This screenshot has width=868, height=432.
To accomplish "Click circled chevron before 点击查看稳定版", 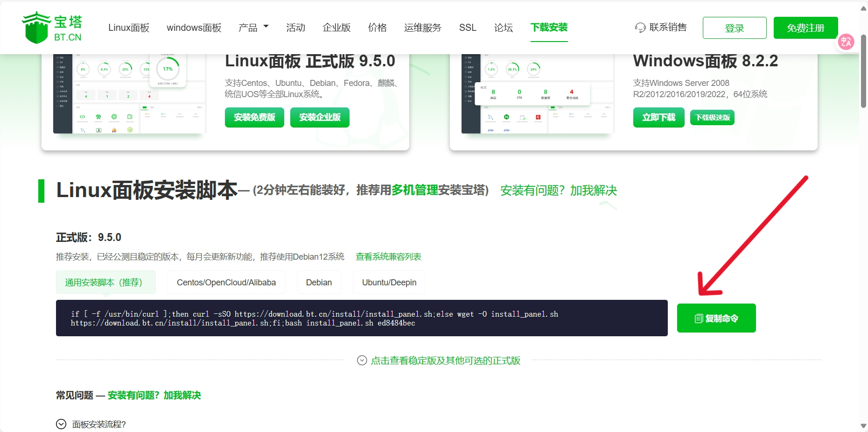I will point(362,361).
